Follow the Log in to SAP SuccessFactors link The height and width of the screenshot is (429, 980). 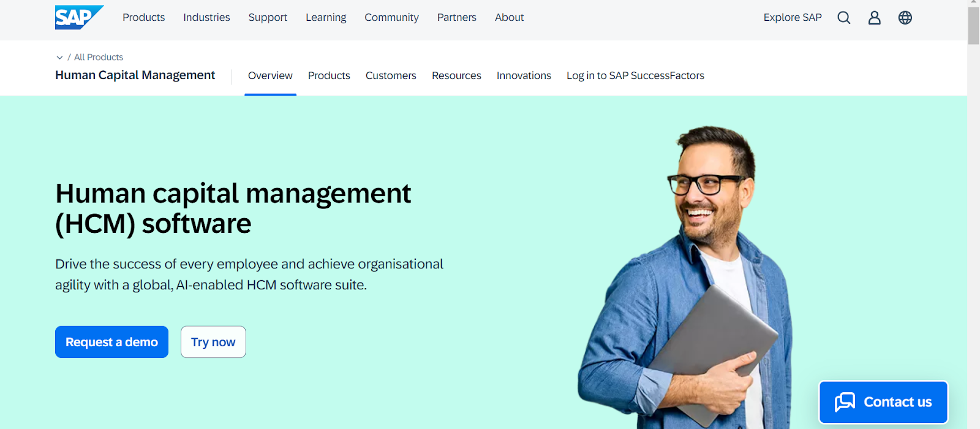click(635, 76)
